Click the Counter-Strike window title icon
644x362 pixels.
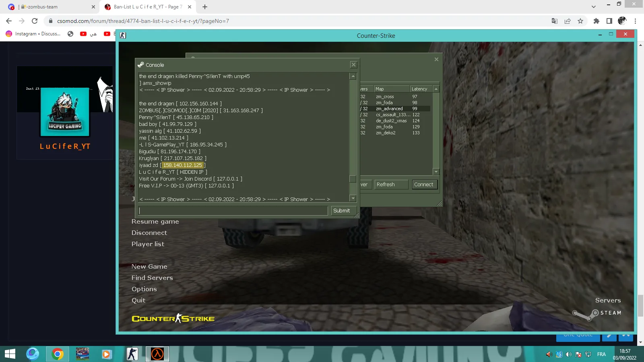[123, 35]
